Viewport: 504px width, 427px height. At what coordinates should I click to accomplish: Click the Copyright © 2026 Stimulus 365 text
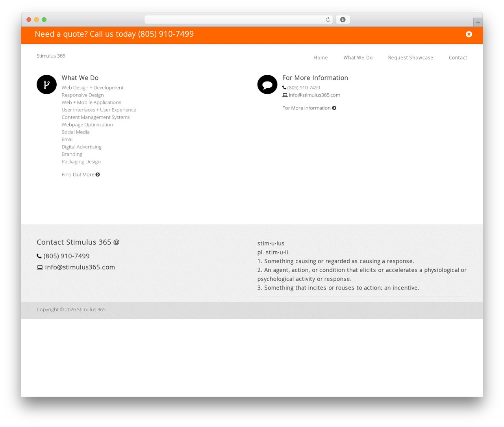point(71,310)
